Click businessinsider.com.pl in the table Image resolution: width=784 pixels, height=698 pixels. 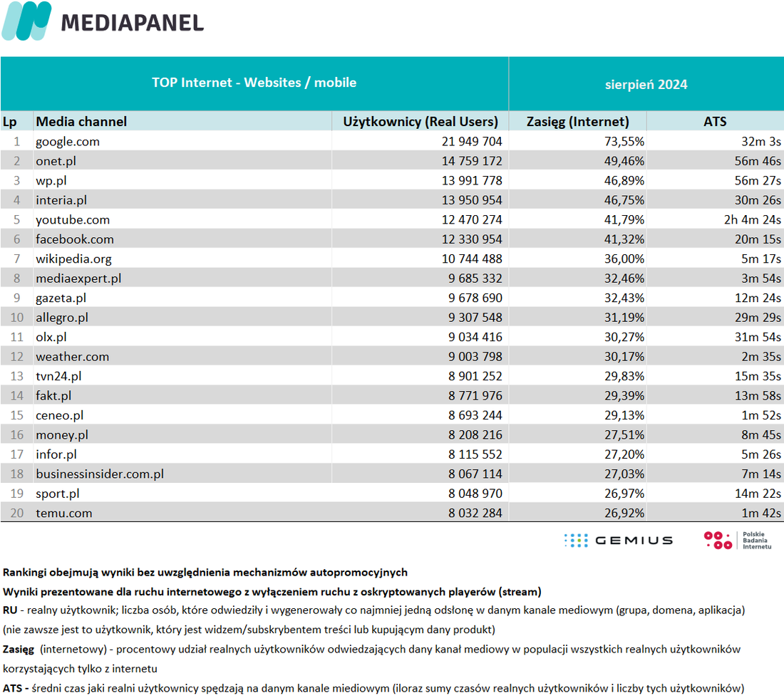point(100,474)
